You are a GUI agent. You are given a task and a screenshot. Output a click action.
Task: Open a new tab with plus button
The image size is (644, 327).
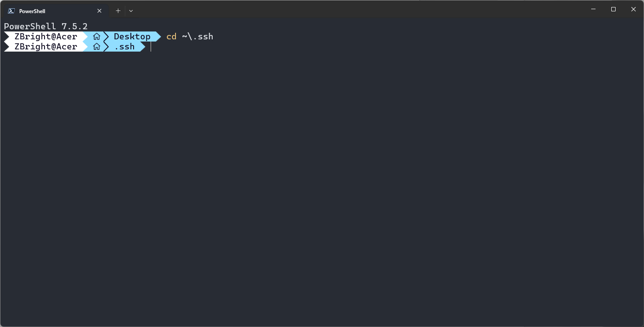click(x=118, y=11)
